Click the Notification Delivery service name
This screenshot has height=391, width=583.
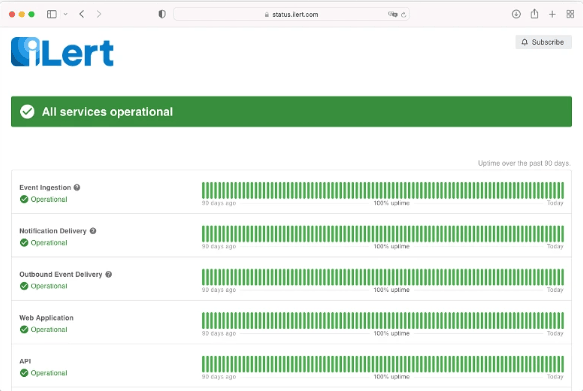53,231
